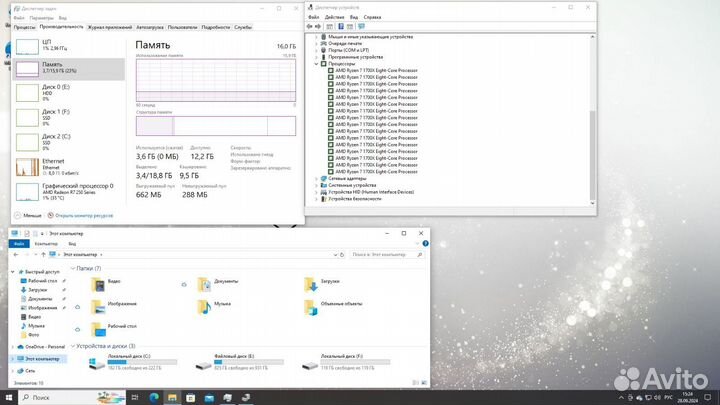The width and height of the screenshot is (720, 405).
Task: Open Microsoft Edge from taskbar
Action: [x=154, y=397]
